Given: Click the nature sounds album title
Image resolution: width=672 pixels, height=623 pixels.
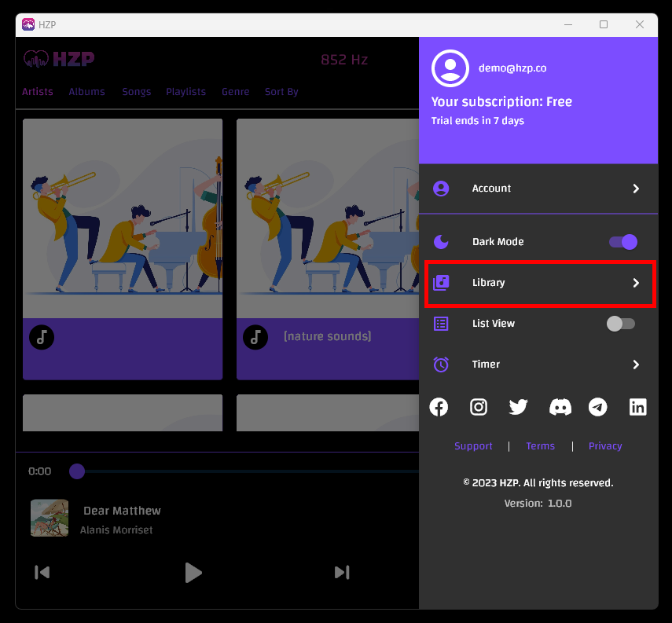Looking at the screenshot, I should 328,336.
